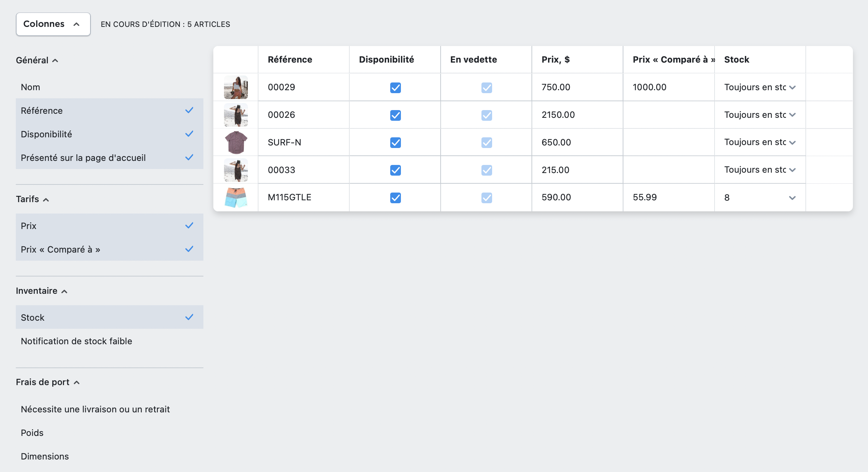Edit the reference field SURF-N
868x472 pixels.
[303, 142]
